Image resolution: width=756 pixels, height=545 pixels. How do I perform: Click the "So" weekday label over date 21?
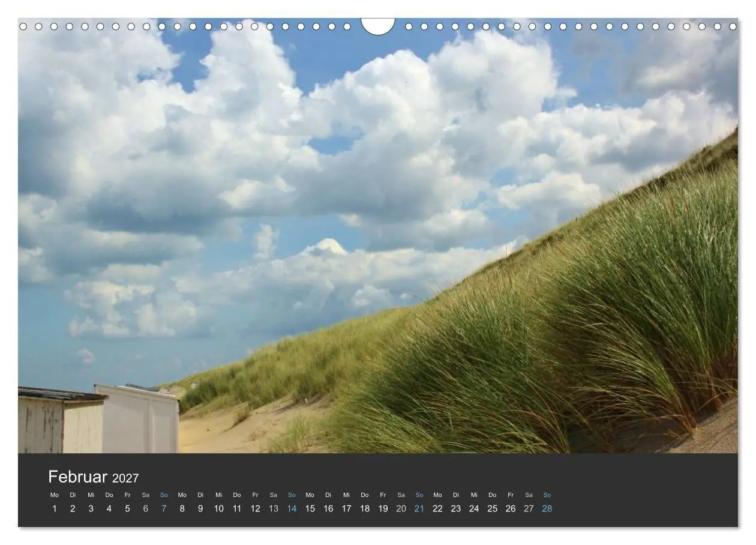(x=419, y=495)
